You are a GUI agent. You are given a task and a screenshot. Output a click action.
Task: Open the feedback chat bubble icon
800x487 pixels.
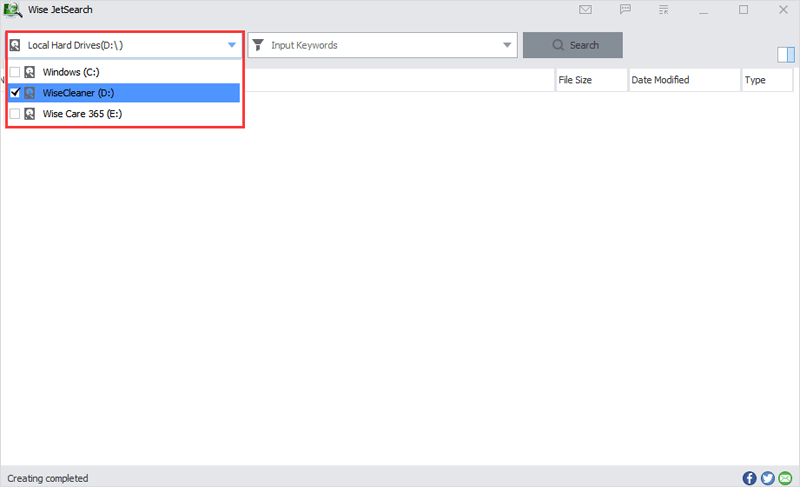pos(625,9)
